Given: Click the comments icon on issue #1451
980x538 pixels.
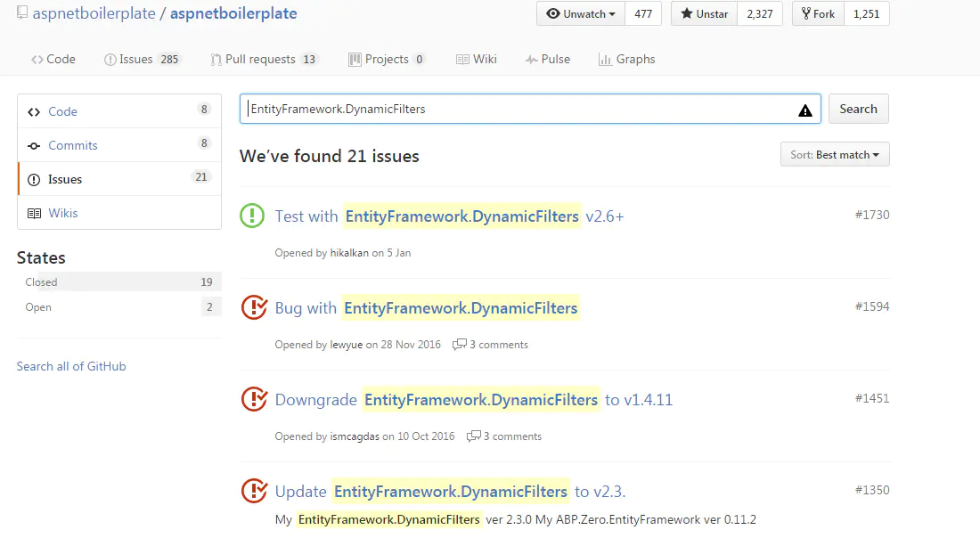Looking at the screenshot, I should click(x=474, y=436).
